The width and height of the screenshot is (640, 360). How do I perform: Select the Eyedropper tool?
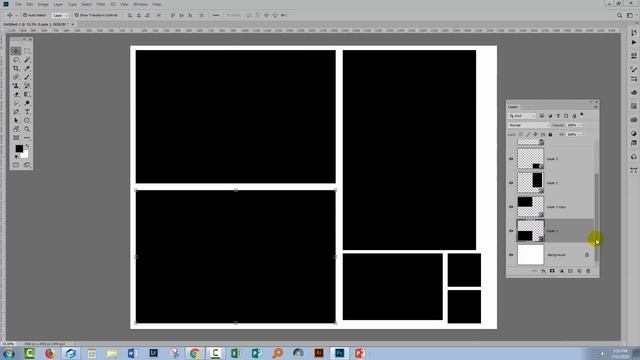(27, 68)
